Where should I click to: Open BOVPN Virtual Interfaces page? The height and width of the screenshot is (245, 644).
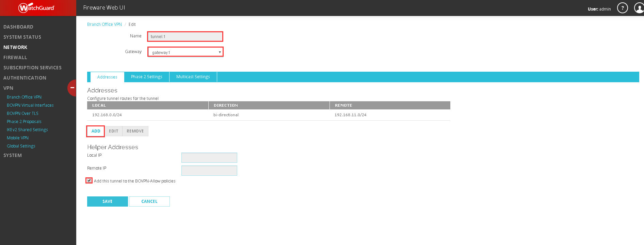coord(30,105)
